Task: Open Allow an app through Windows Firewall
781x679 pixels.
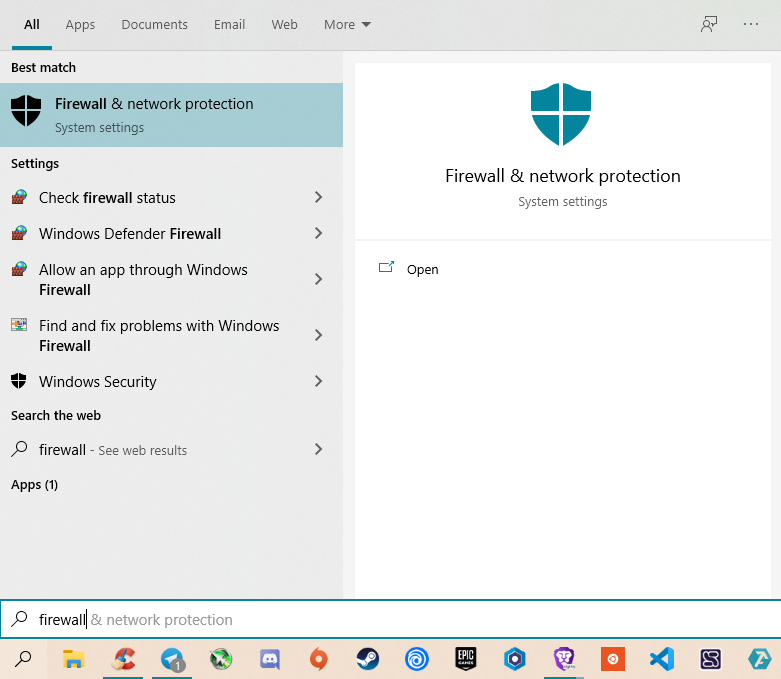Action: (x=143, y=280)
